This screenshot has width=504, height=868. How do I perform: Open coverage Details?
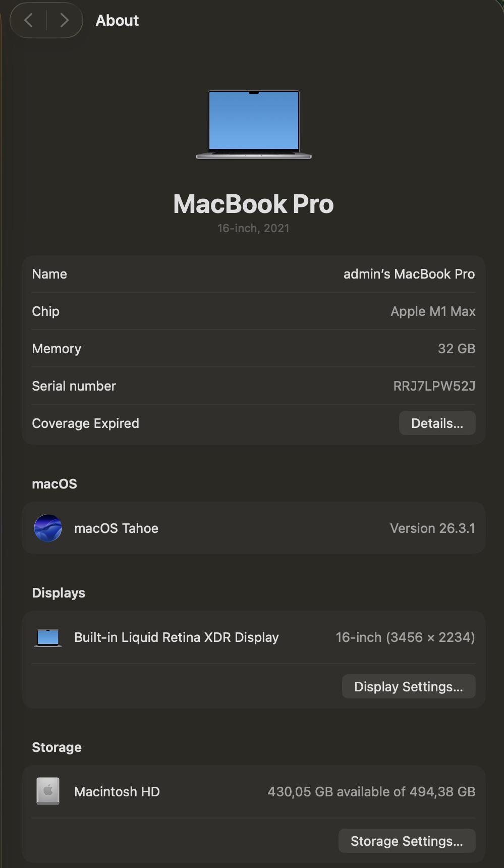click(x=437, y=423)
